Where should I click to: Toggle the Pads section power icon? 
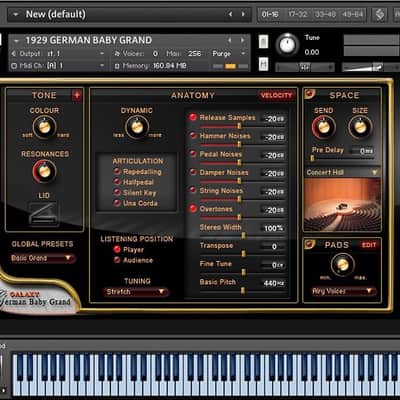(310, 244)
